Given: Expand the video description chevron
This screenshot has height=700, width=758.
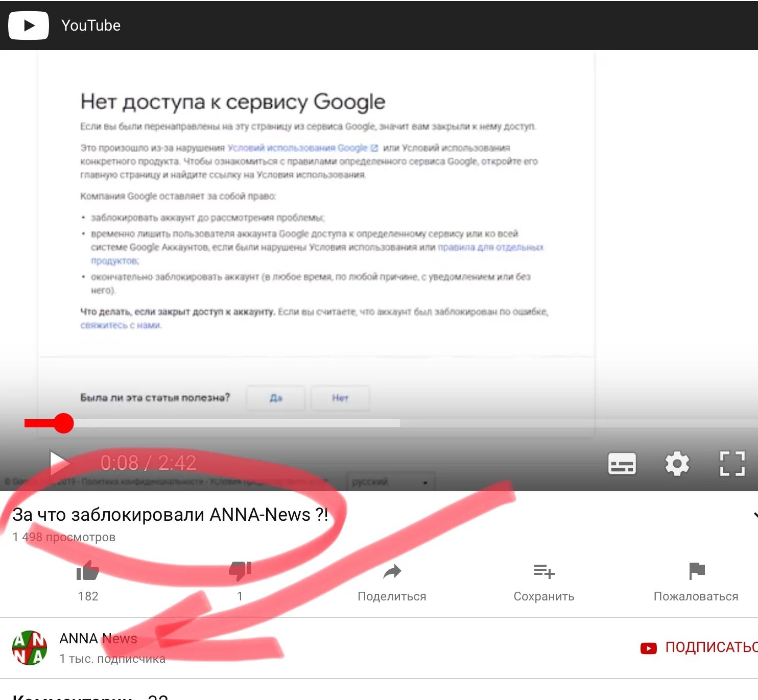Looking at the screenshot, I should point(755,515).
